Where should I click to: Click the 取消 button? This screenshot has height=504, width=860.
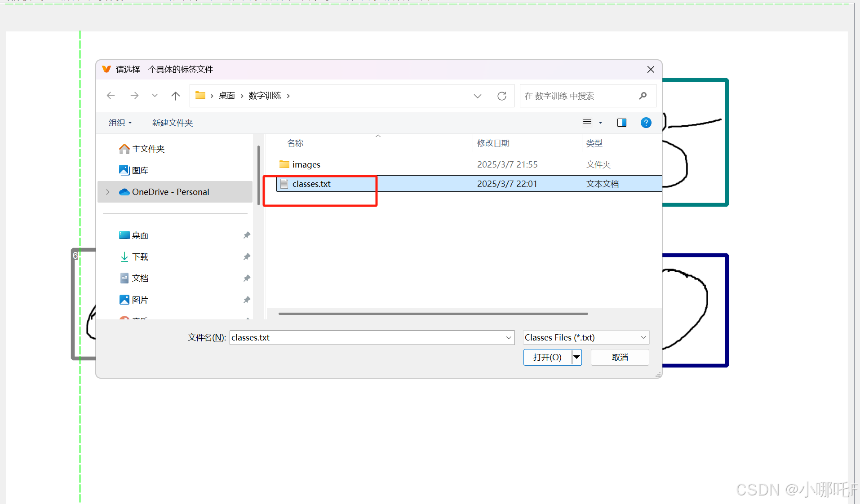tap(620, 357)
